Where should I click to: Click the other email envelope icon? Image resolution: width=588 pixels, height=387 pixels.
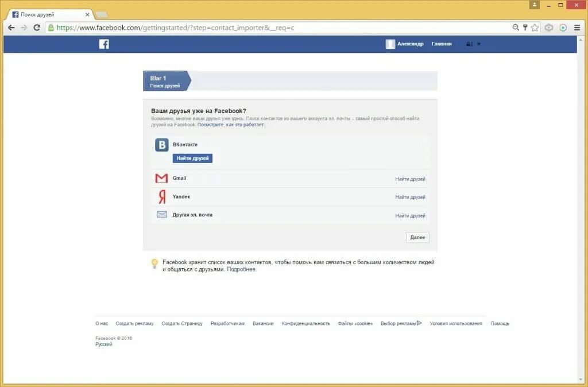[x=161, y=215]
